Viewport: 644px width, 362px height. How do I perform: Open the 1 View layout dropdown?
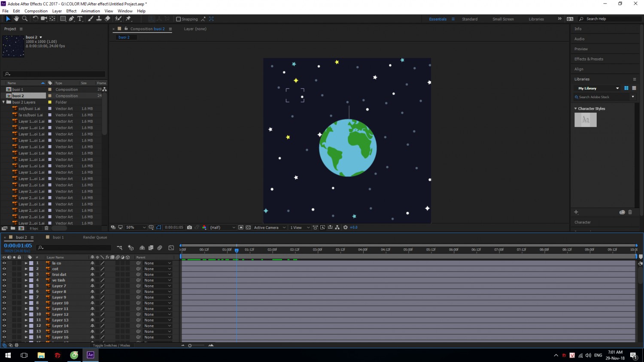[x=300, y=227]
